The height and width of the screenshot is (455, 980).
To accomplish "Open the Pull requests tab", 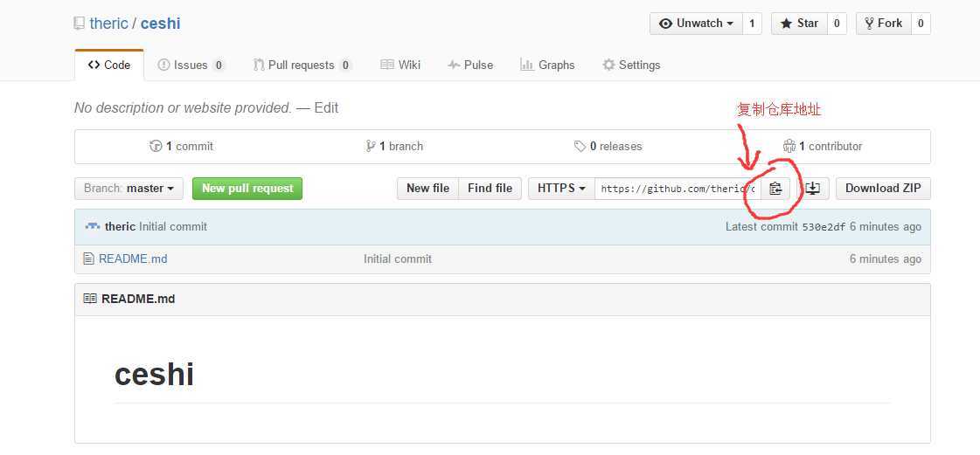I will tap(302, 65).
